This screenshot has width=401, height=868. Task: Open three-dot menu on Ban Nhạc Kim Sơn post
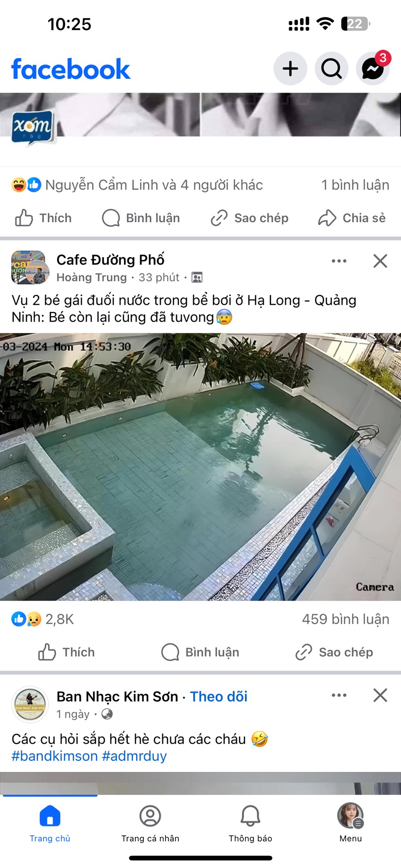click(339, 695)
